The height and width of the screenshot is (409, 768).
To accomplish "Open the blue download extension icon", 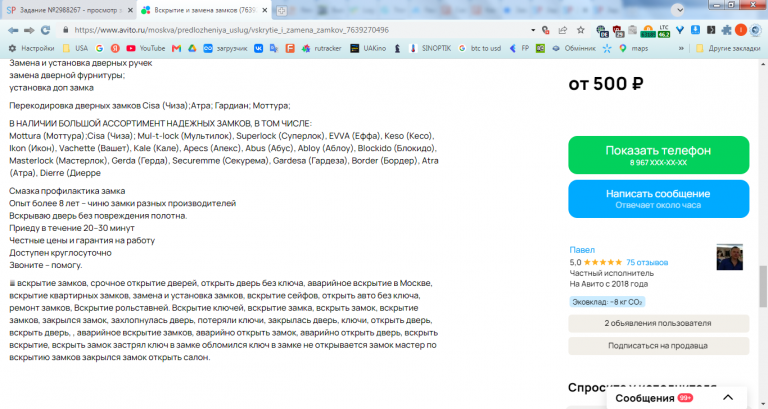I will tap(695, 30).
